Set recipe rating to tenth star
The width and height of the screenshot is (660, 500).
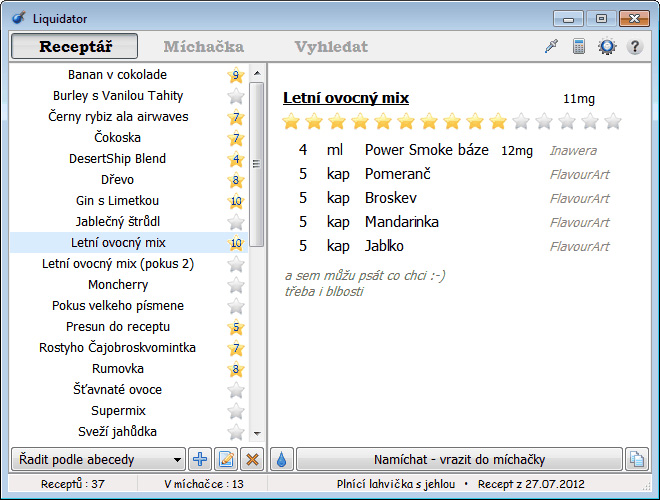498,121
